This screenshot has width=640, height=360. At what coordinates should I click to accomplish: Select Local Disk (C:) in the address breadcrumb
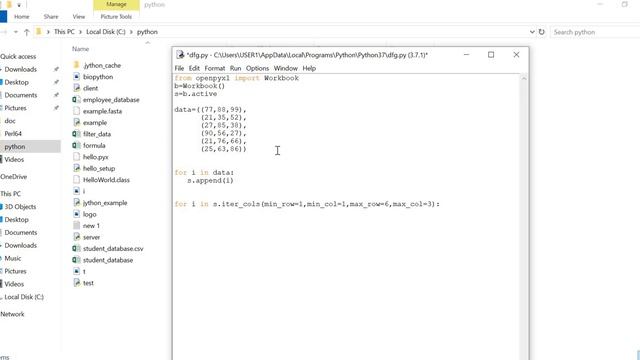pyautogui.click(x=106, y=32)
